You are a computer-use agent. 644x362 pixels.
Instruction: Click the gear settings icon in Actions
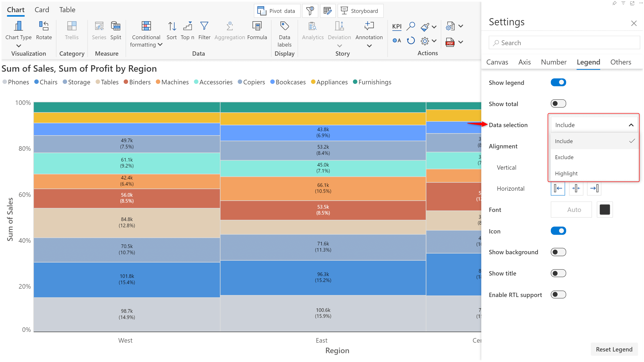point(425,41)
